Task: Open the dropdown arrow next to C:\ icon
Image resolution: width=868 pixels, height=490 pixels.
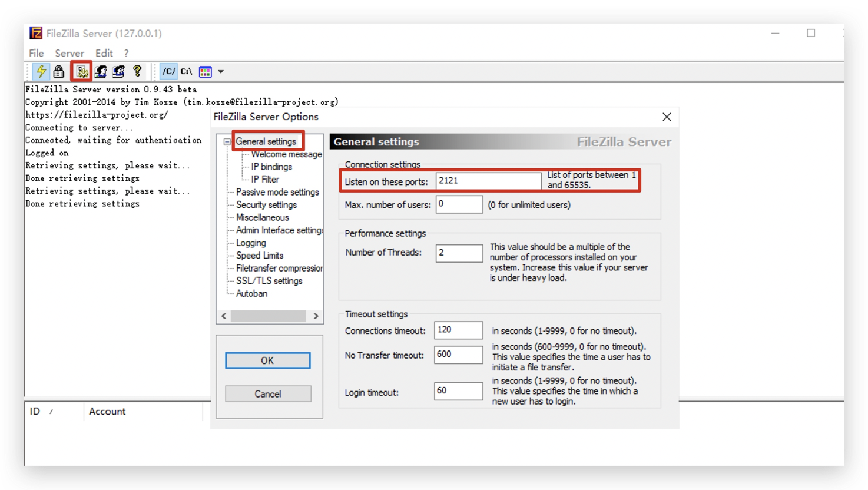Action: [x=220, y=71]
